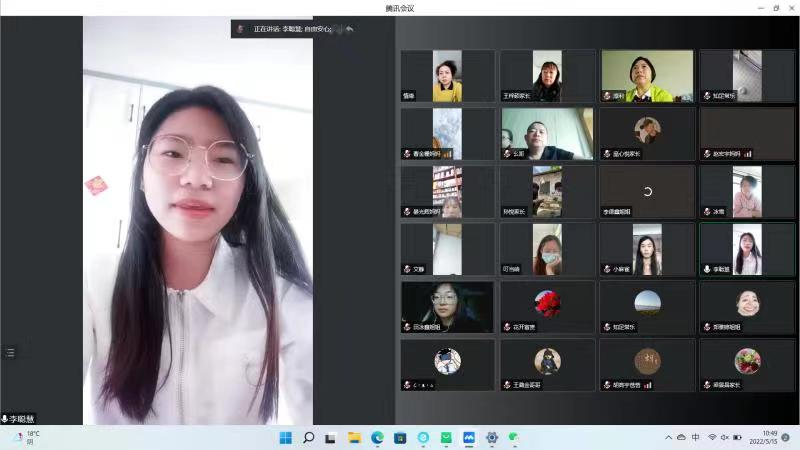Select the red flower avatar participant tile
Image resolution: width=800 pixels, height=450 pixels.
click(548, 306)
